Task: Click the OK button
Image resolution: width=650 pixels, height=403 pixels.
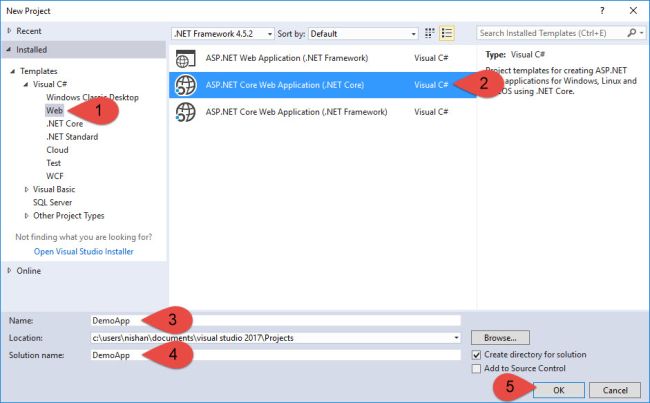Action: pyautogui.click(x=559, y=390)
